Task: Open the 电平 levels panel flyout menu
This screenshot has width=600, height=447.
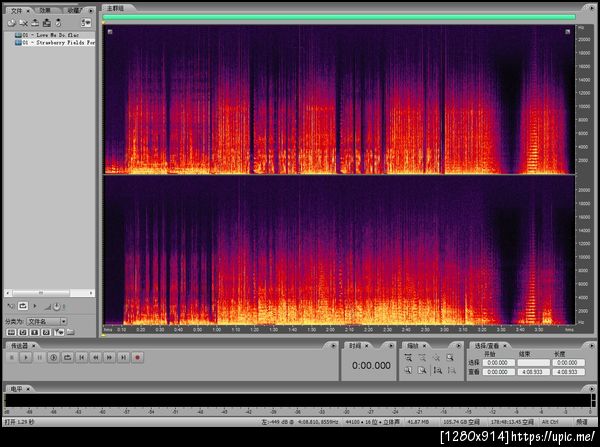Action: click(591, 388)
